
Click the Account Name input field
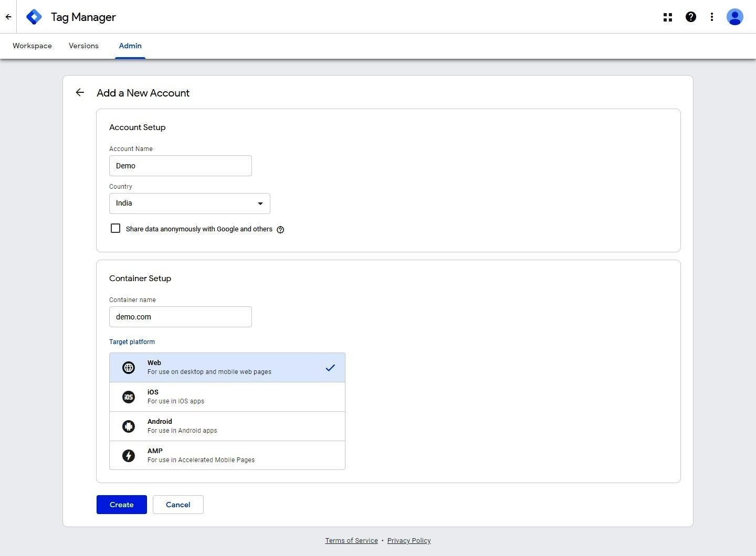pyautogui.click(x=180, y=166)
